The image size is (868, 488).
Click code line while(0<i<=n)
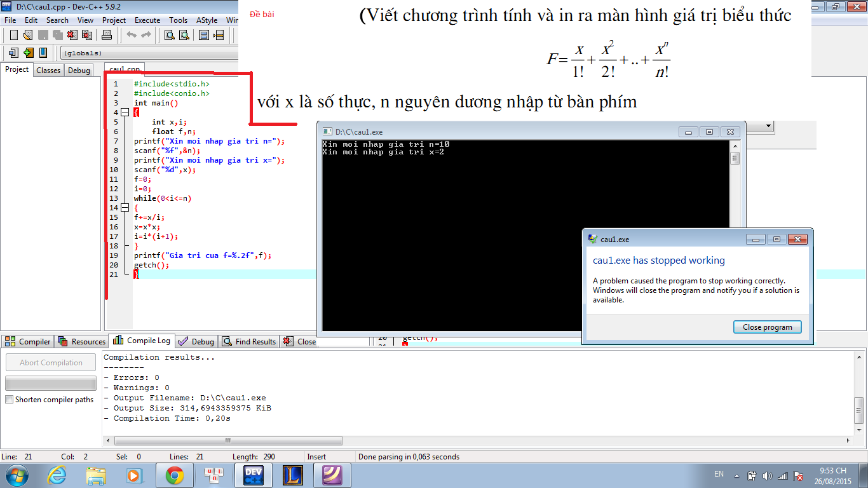(163, 198)
